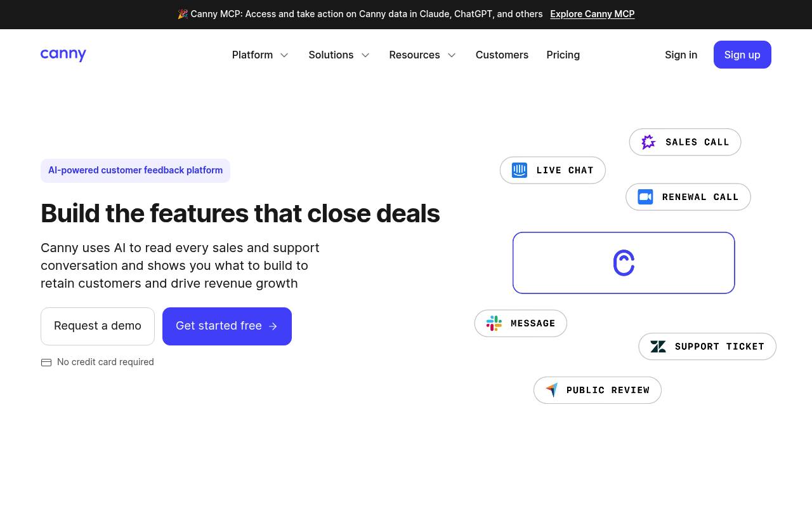This screenshot has width=812, height=508.
Task: Expand the Resources dropdown chevron
Action: (452, 55)
